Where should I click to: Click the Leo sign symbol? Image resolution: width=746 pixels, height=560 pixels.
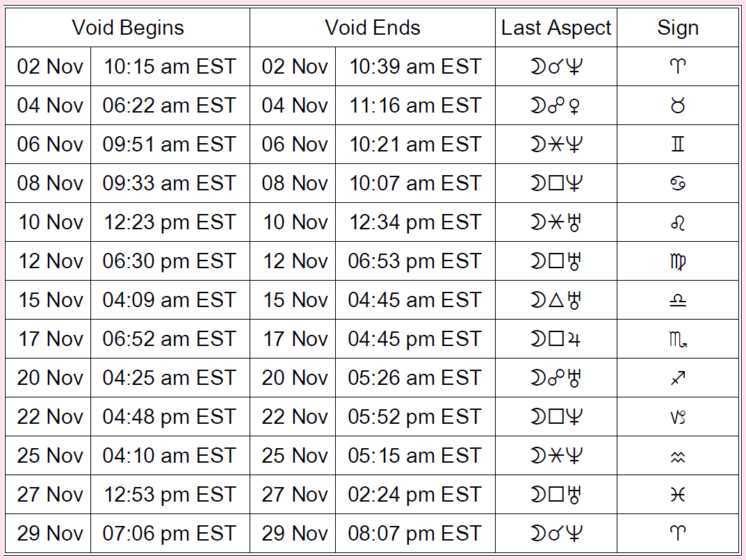coord(678,222)
